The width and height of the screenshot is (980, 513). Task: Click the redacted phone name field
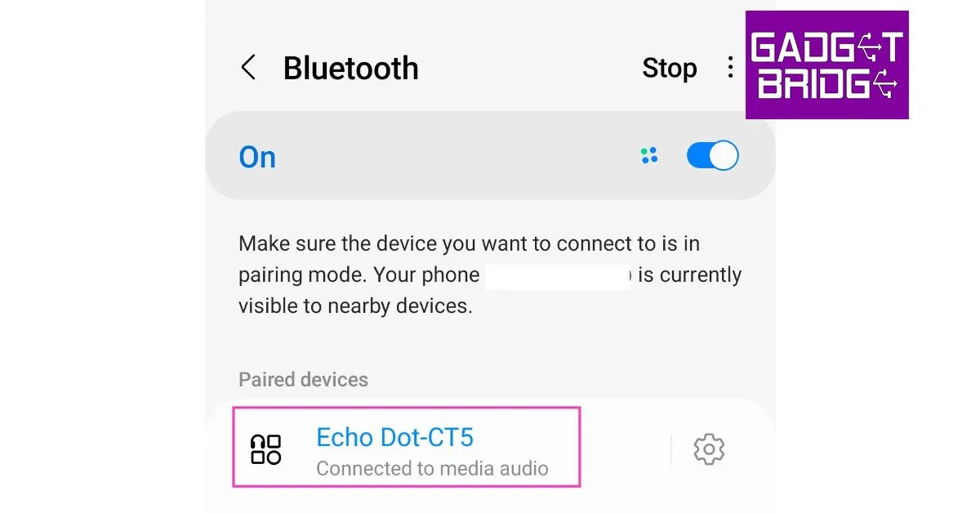pos(559,276)
